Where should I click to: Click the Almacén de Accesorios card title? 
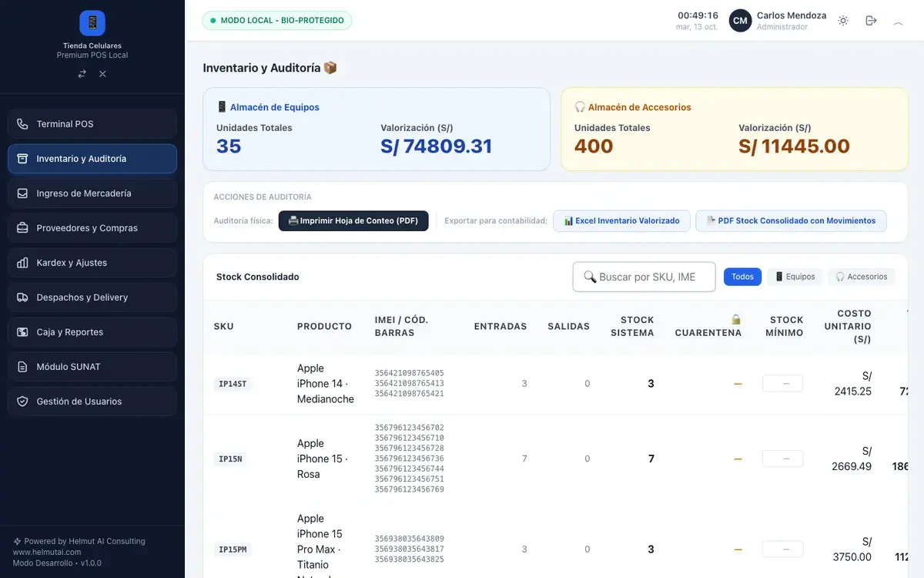tap(633, 107)
